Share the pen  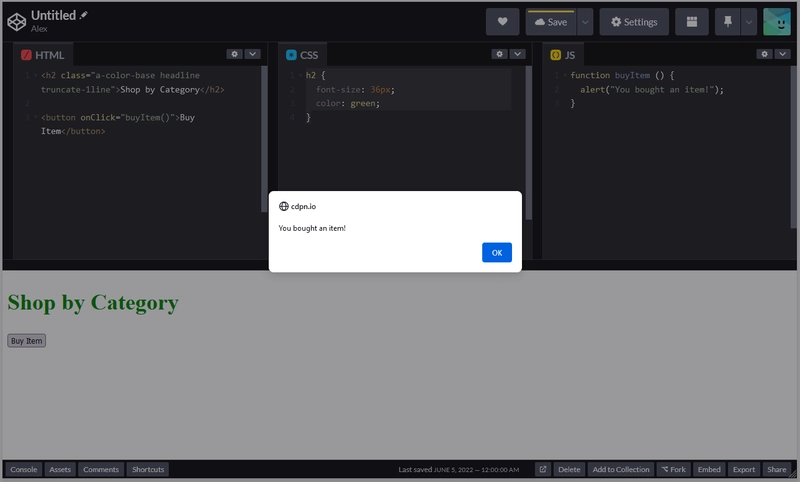[x=777, y=469]
